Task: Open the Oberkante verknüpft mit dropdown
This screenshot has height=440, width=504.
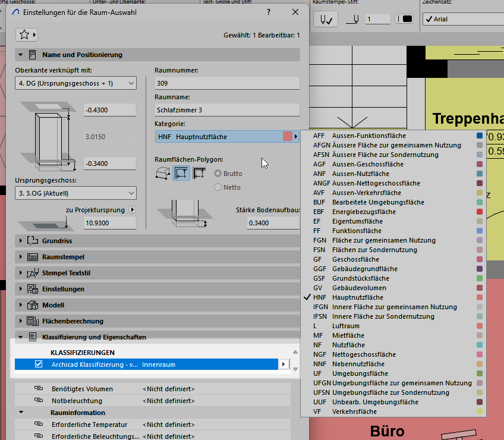Action: 75,83
